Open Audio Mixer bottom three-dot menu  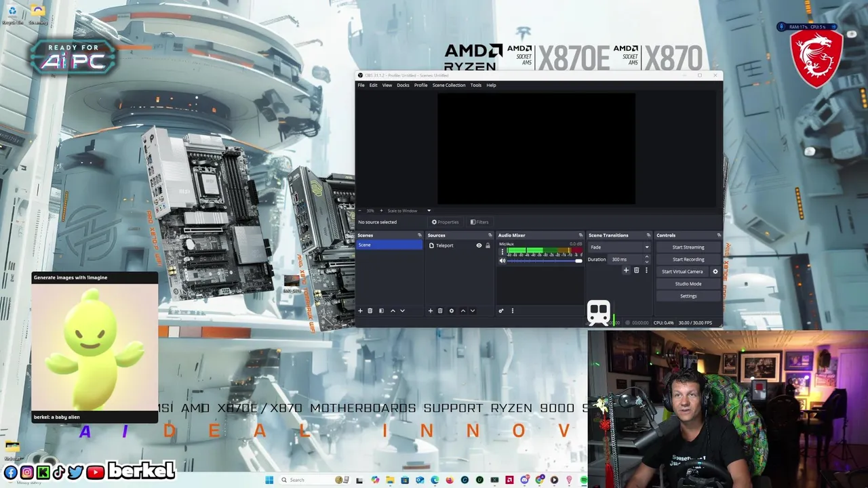click(512, 310)
